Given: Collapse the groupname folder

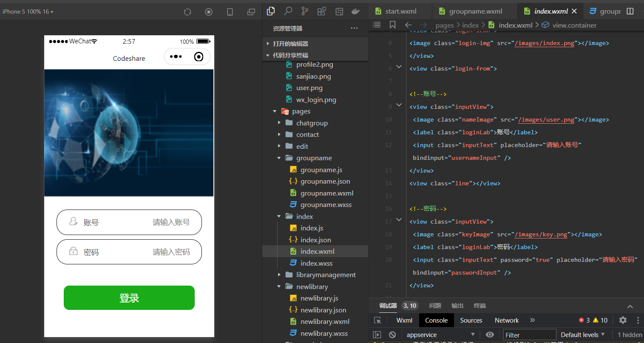Looking at the screenshot, I should 279,158.
